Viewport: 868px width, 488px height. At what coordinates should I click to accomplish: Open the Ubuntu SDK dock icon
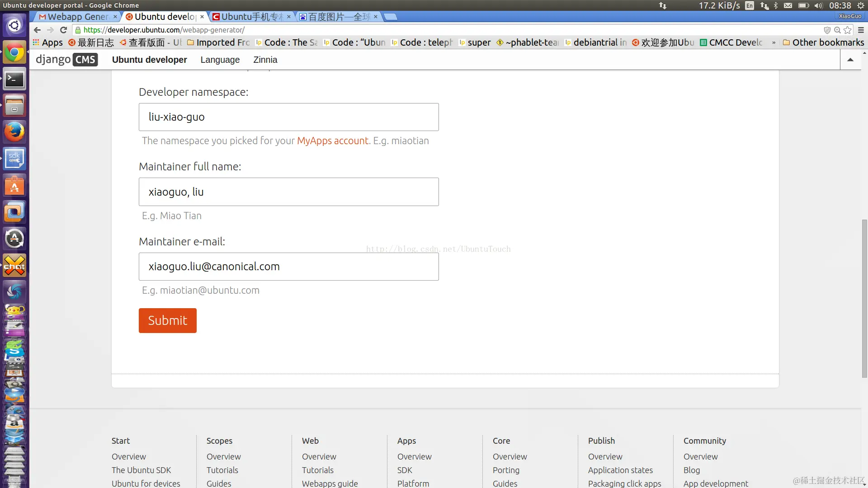(x=14, y=159)
